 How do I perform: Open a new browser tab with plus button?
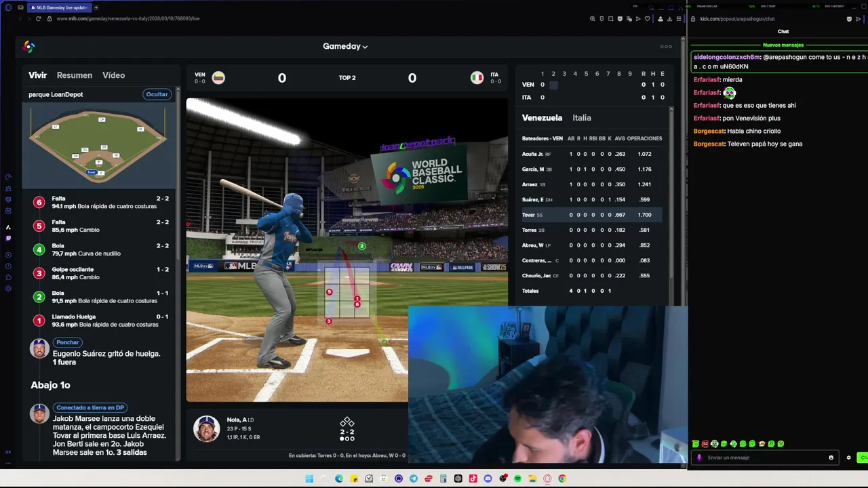coord(96,7)
